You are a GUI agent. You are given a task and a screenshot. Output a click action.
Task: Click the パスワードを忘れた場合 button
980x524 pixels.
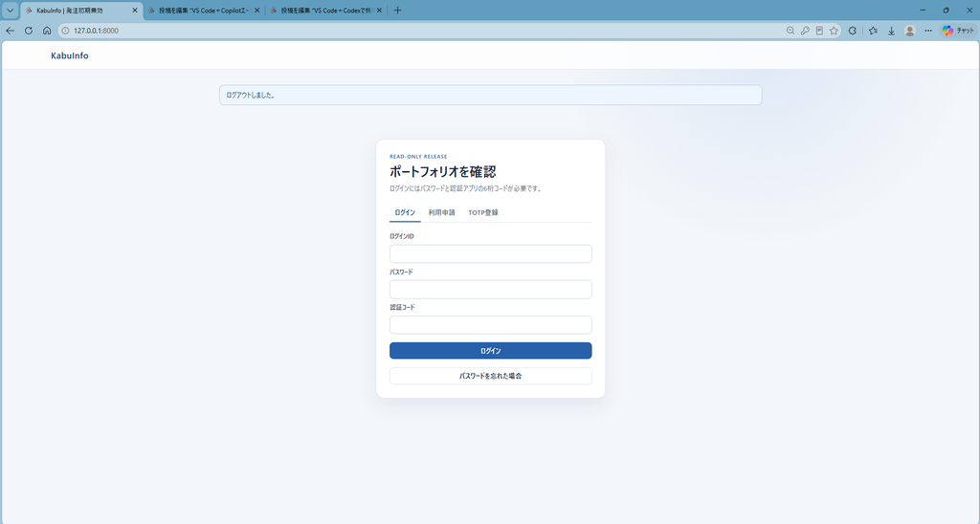click(x=491, y=376)
